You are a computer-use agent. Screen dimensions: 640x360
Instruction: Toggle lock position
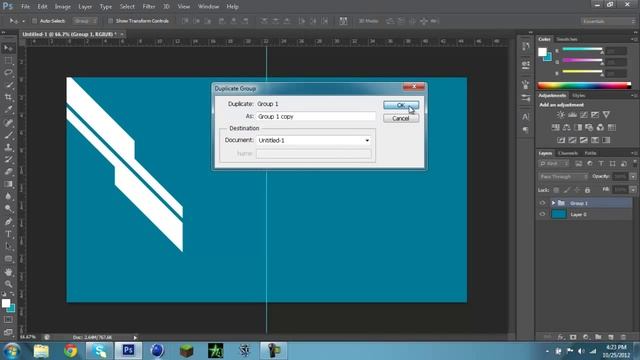coord(577,190)
